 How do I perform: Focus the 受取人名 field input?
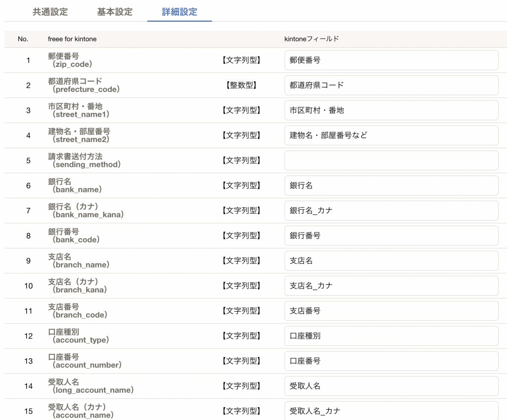pyautogui.click(x=391, y=386)
